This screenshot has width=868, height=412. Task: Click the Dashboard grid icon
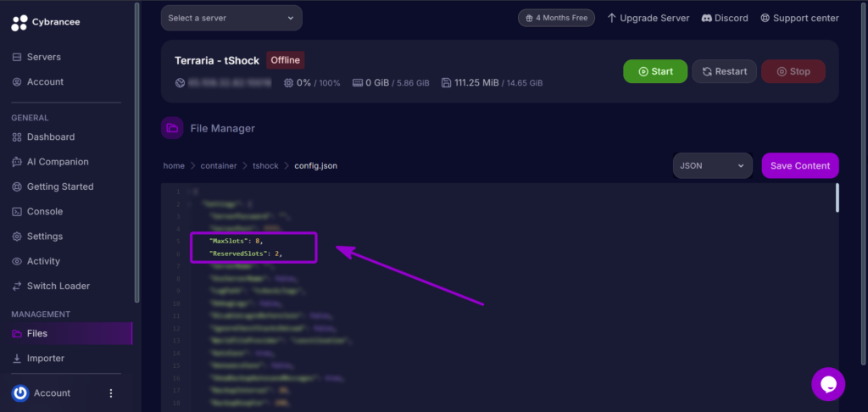pos(17,136)
